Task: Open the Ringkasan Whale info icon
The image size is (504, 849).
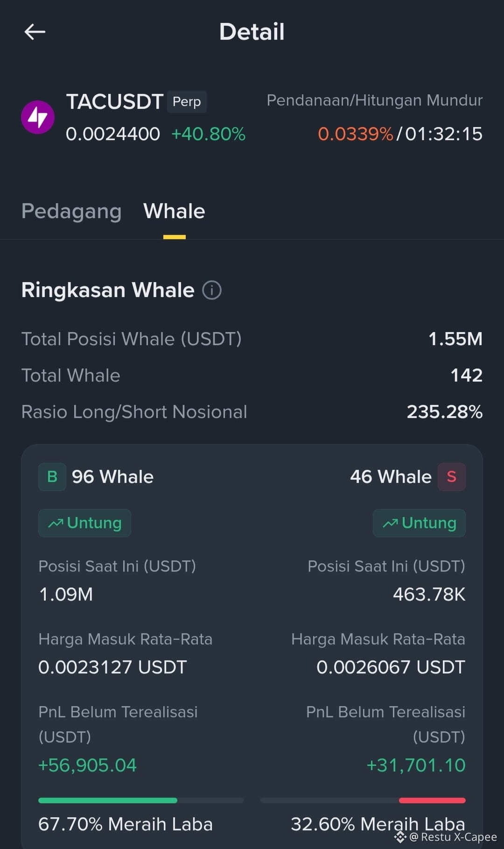Action: 212,290
